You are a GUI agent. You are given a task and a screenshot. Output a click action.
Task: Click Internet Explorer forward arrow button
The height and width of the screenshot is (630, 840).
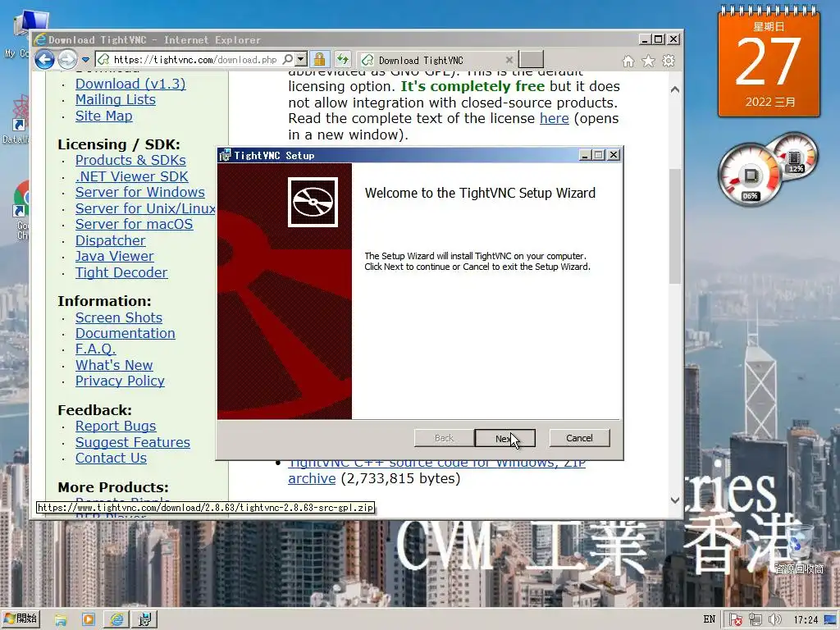67,59
